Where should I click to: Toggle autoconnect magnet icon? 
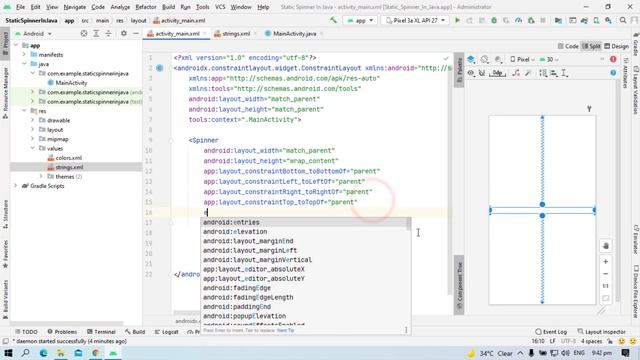(482, 73)
